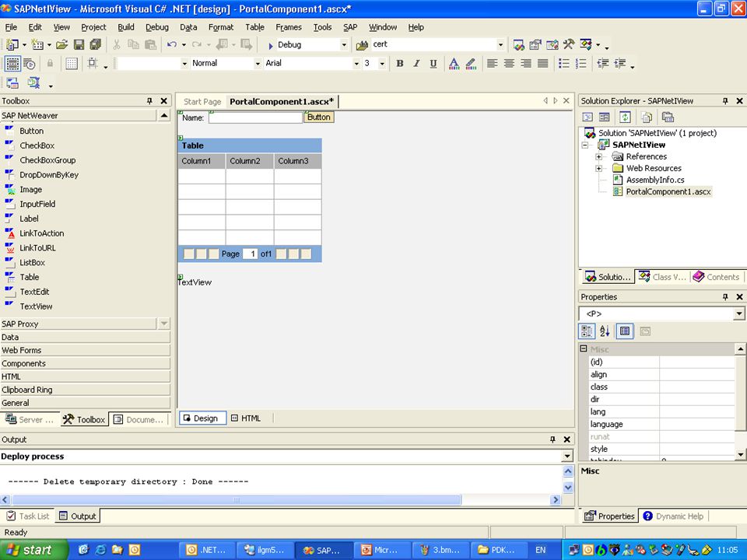Open the Normal block format dropdown
This screenshot has width=747, height=560.
258,63
